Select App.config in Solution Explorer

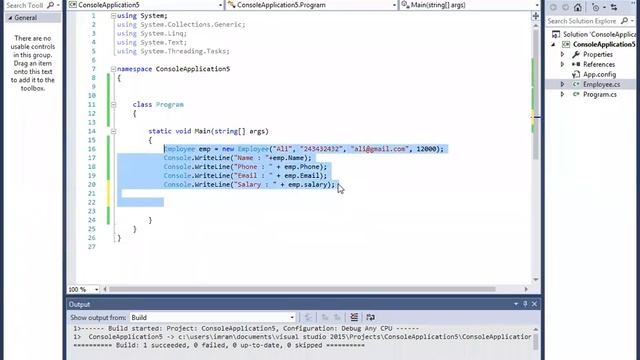(599, 74)
